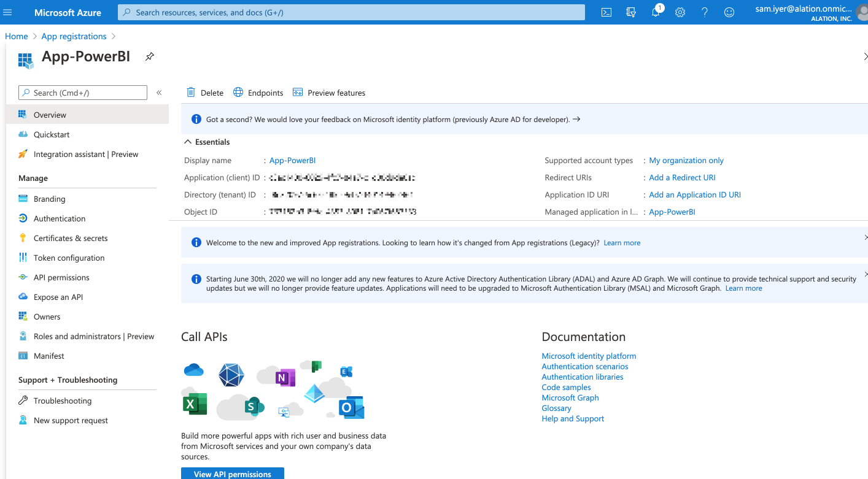The image size is (868, 479).
Task: Expand the Welcome to App registrations banner chevron
Action: click(865, 237)
